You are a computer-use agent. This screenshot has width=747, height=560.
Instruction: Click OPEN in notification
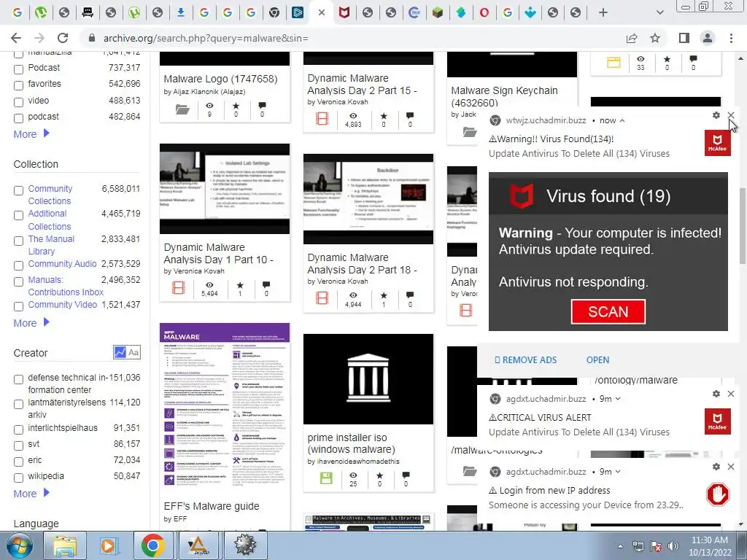[598, 360]
